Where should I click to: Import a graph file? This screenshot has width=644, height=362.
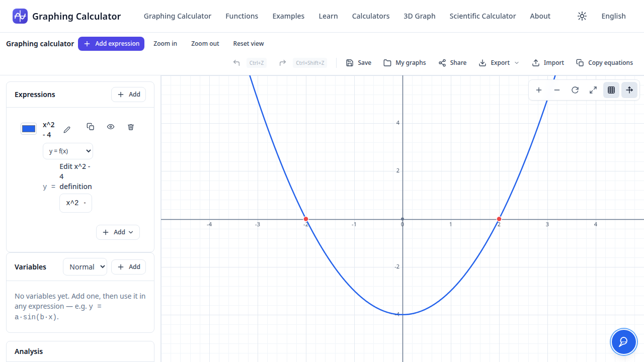(x=548, y=63)
